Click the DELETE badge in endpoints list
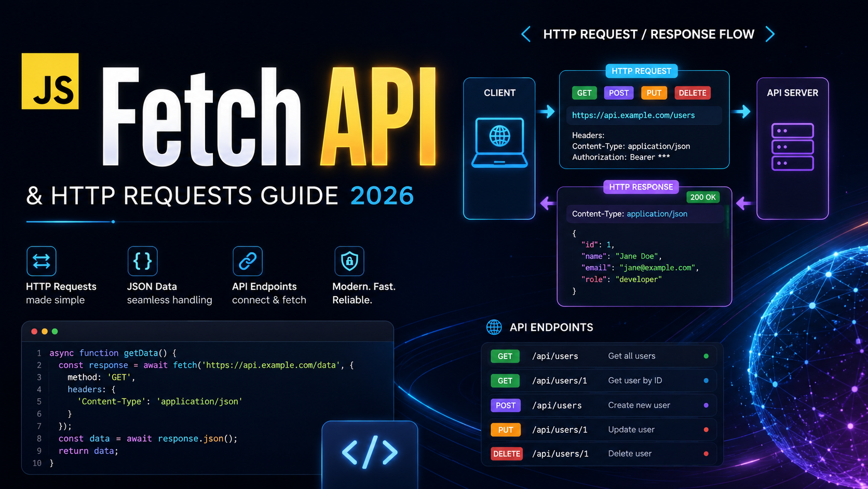Viewport: 868px width, 489px height. 507,454
